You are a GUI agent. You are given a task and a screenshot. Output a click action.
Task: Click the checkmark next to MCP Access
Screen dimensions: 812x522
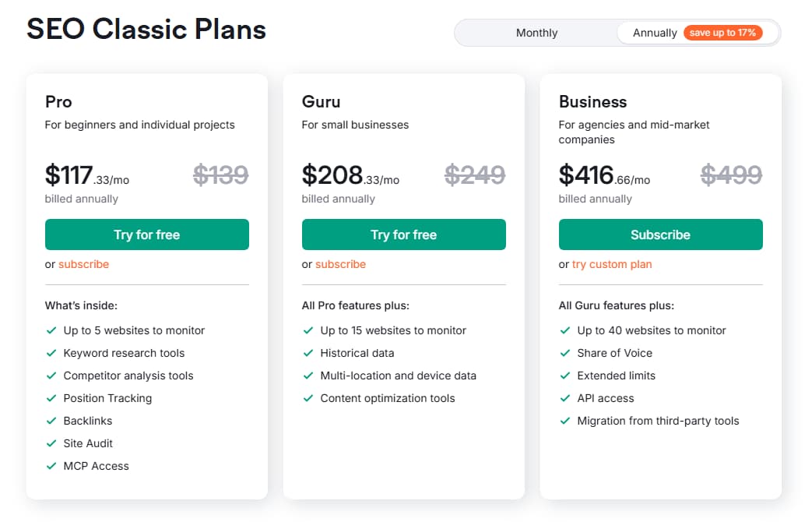coord(51,466)
